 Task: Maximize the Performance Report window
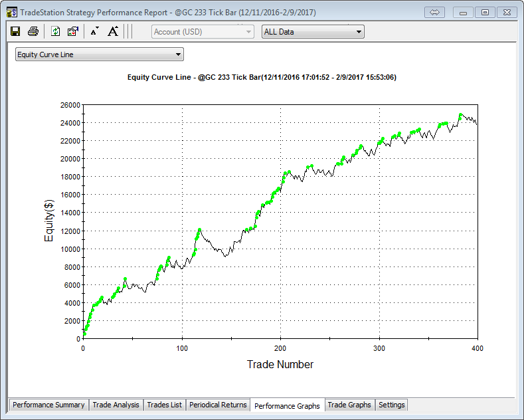pos(485,12)
